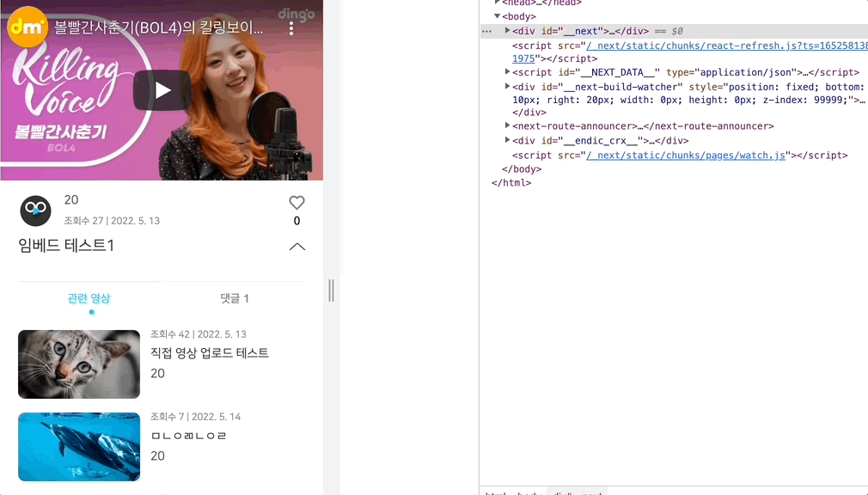
Task: Select the closing </body> tag line
Action: (x=522, y=169)
